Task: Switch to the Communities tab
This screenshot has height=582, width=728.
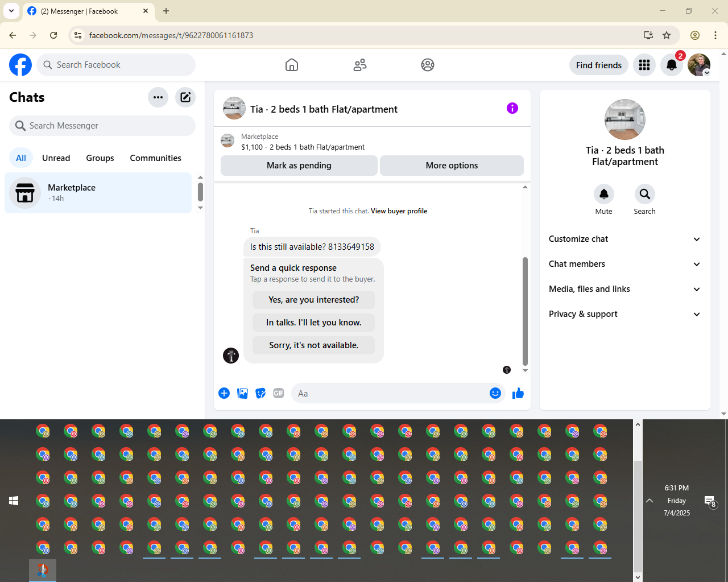Action: 156,158
